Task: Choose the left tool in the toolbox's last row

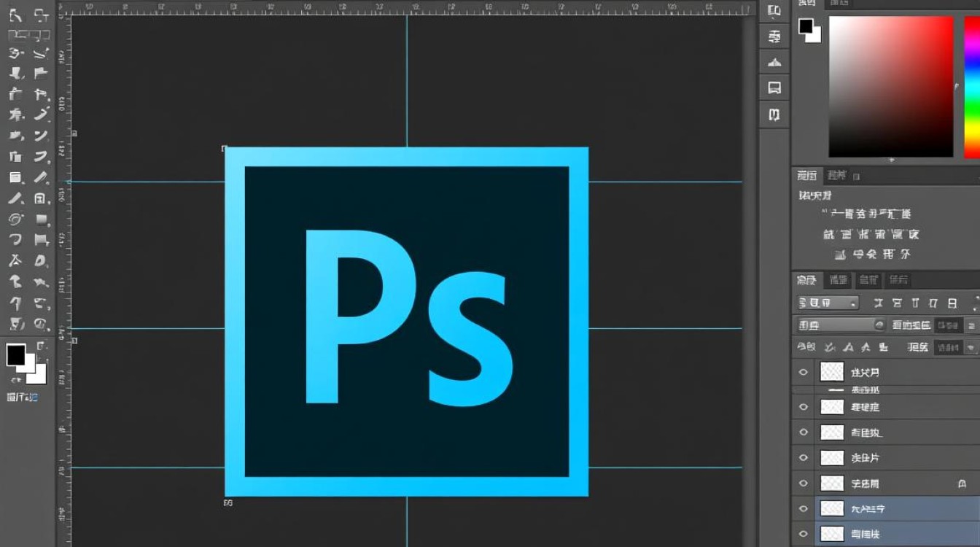Action: [x=15, y=324]
